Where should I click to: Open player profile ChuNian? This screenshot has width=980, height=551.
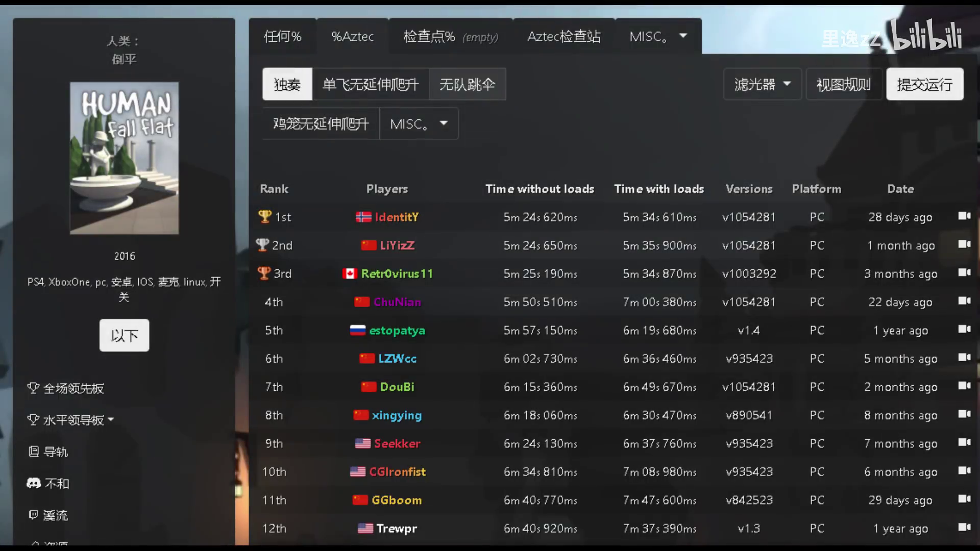tap(397, 302)
